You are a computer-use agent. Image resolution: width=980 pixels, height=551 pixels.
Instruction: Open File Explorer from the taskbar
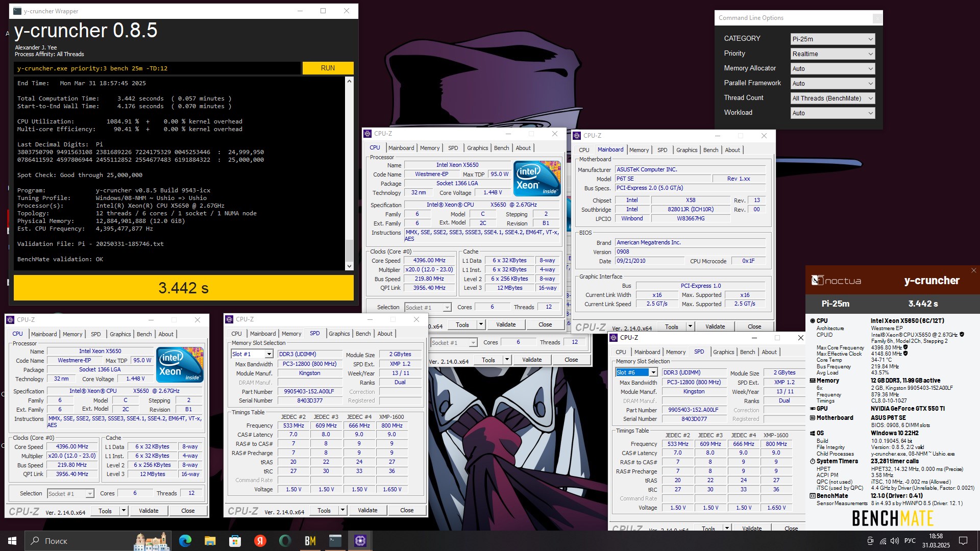click(x=210, y=541)
